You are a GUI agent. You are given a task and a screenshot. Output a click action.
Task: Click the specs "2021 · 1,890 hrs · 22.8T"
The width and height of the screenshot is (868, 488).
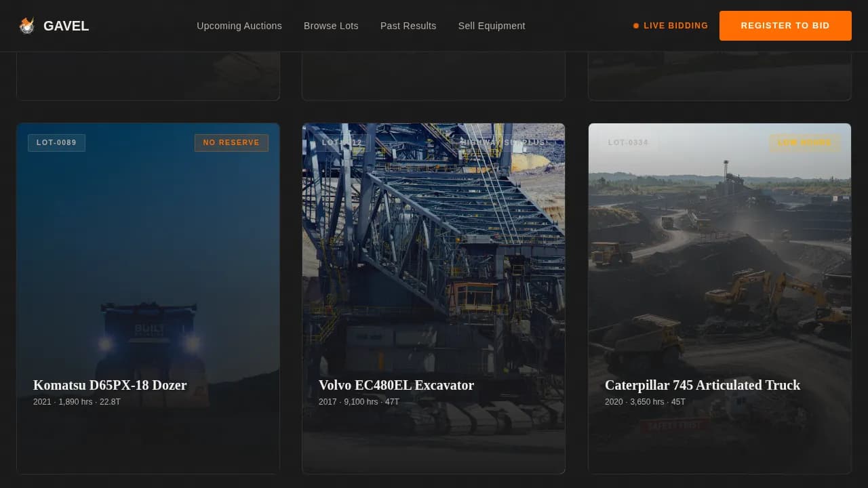click(77, 402)
